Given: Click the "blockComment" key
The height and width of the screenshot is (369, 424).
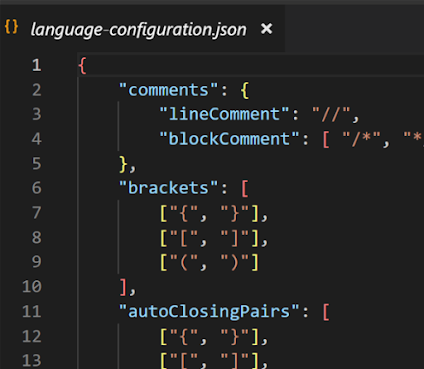Looking at the screenshot, I should [229, 139].
